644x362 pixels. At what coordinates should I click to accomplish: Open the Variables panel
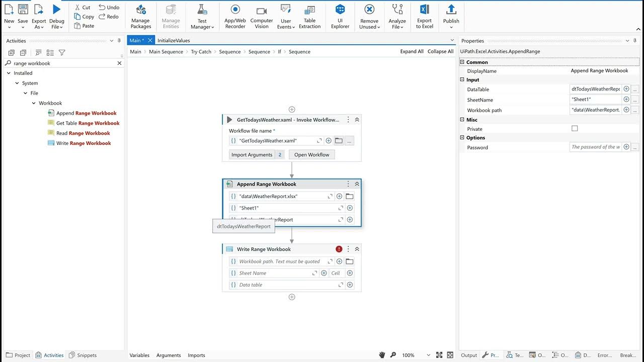click(139, 355)
